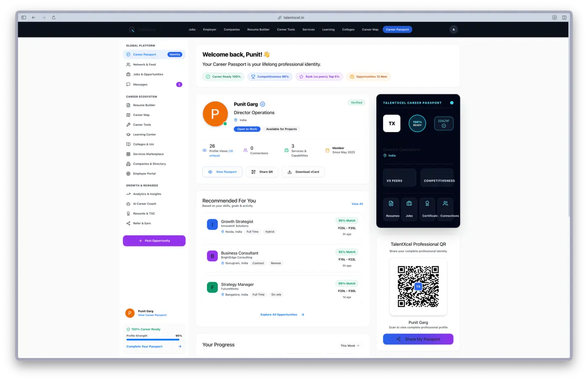Click the verified badge beside Punit Garg
The image size is (588, 381).
pos(262,104)
